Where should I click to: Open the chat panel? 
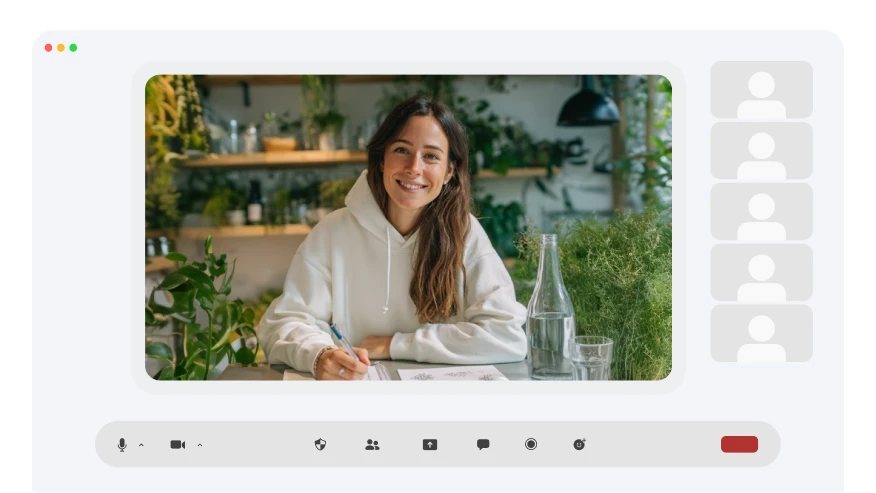click(x=483, y=444)
